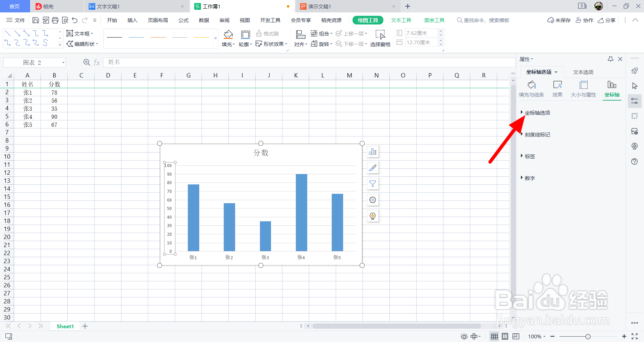Open the 编辑形状 dropdown
The width and height of the screenshot is (644, 342).
(x=82, y=44)
